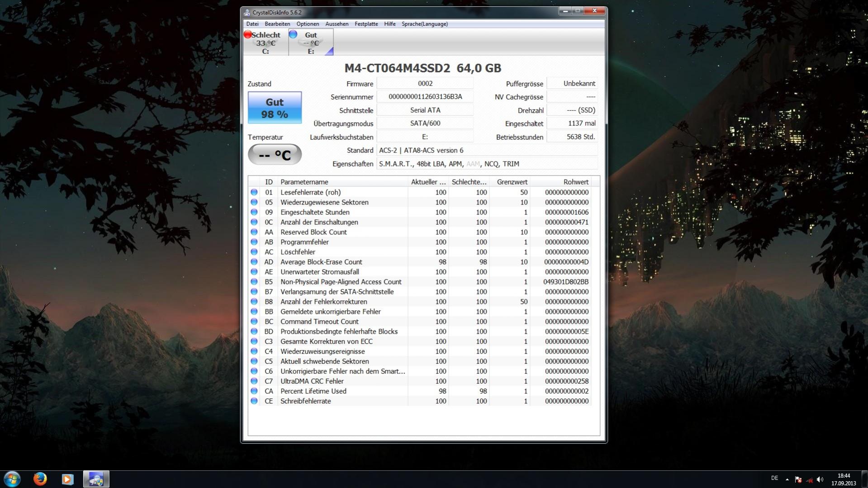Click status icon of Anzahl der Fehlerkorrekturen row
Viewport: 868px width, 488px height.
(254, 302)
